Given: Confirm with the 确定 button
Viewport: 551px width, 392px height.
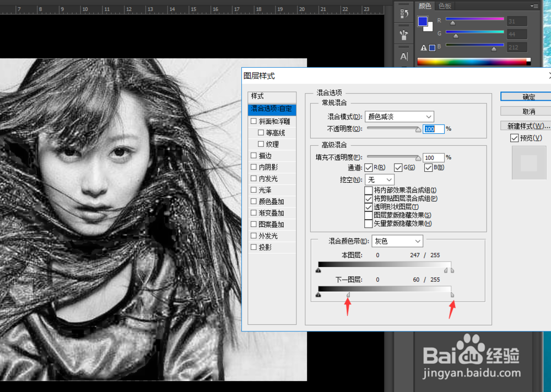Looking at the screenshot, I should click(x=526, y=96).
